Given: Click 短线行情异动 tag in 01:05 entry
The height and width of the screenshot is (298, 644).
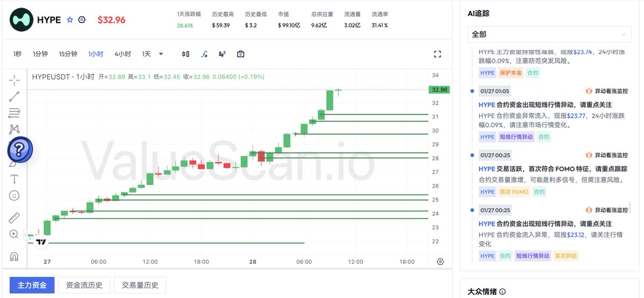Looking at the screenshot, I should [516, 137].
